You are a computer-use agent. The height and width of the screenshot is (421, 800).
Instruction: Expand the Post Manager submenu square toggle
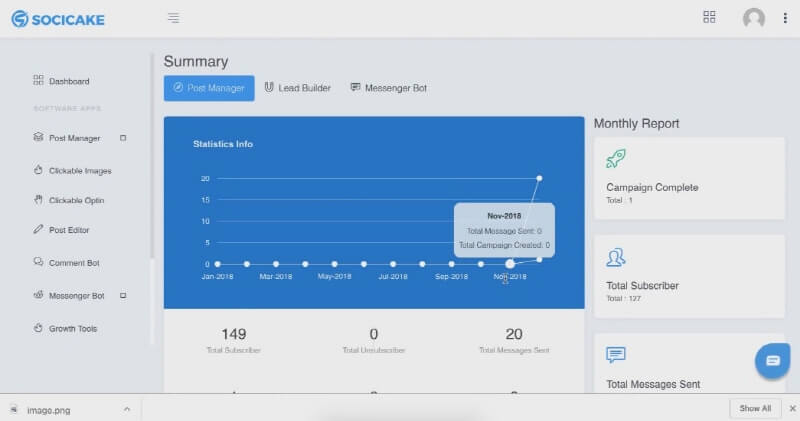(123, 138)
